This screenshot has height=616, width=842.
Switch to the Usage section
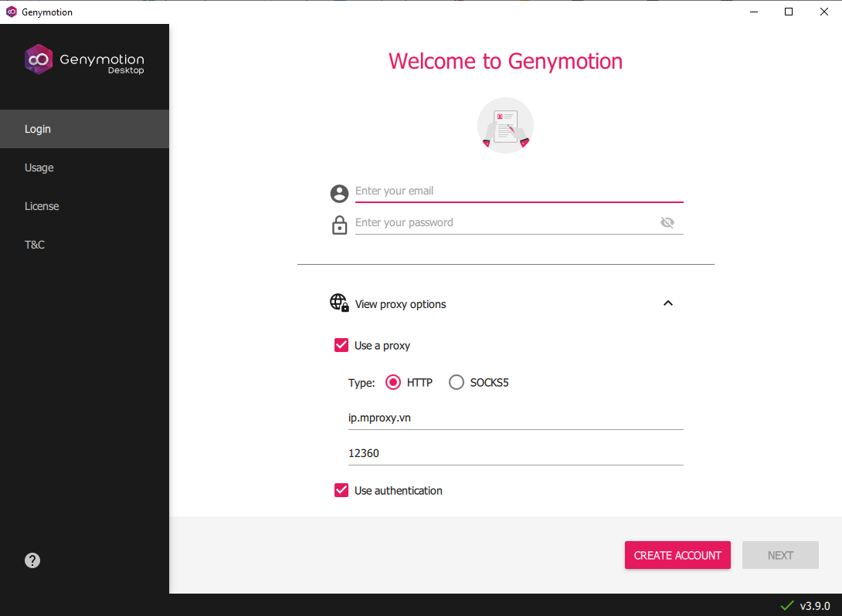pyautogui.click(x=84, y=168)
